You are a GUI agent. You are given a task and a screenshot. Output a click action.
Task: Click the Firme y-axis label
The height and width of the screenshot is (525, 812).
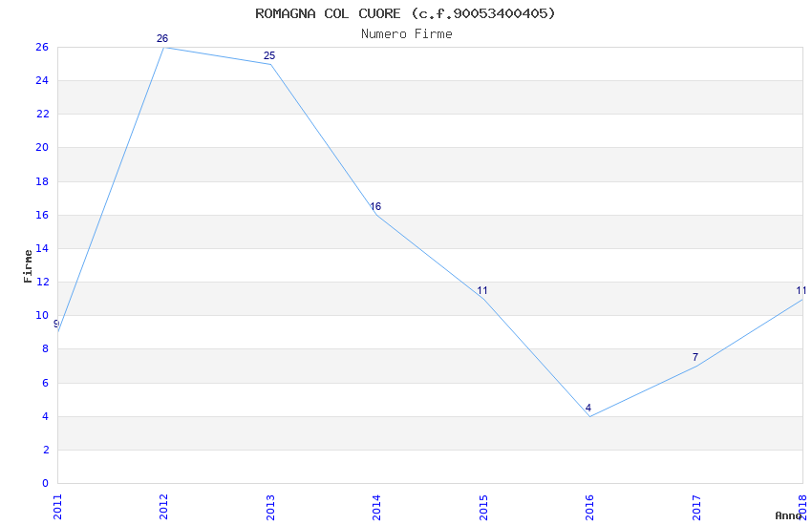(x=28, y=266)
